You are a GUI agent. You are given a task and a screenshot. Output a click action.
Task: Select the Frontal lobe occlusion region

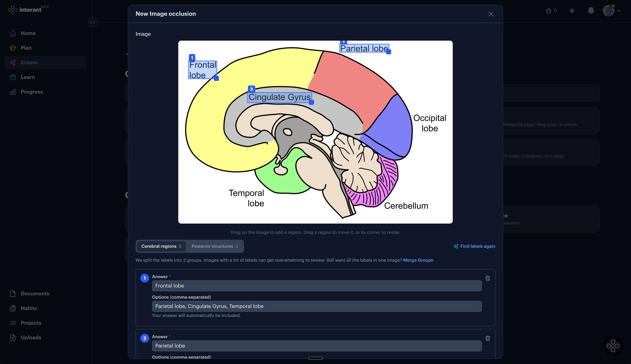pyautogui.click(x=203, y=70)
